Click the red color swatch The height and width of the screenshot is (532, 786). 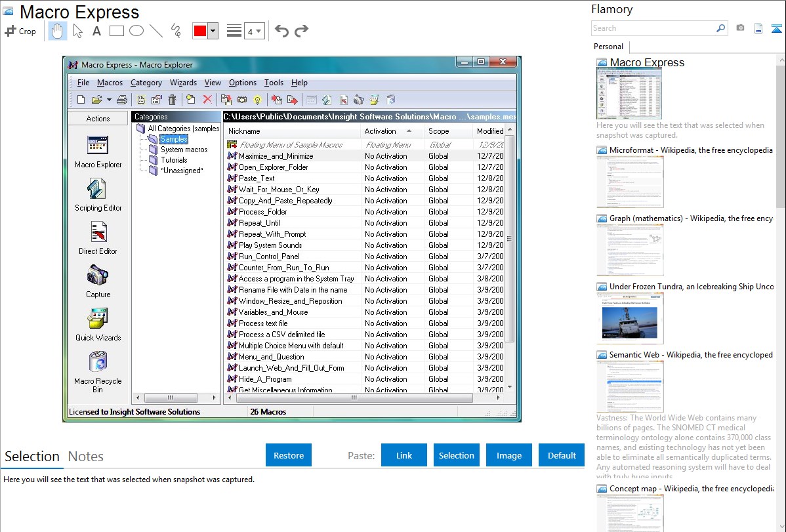point(200,31)
